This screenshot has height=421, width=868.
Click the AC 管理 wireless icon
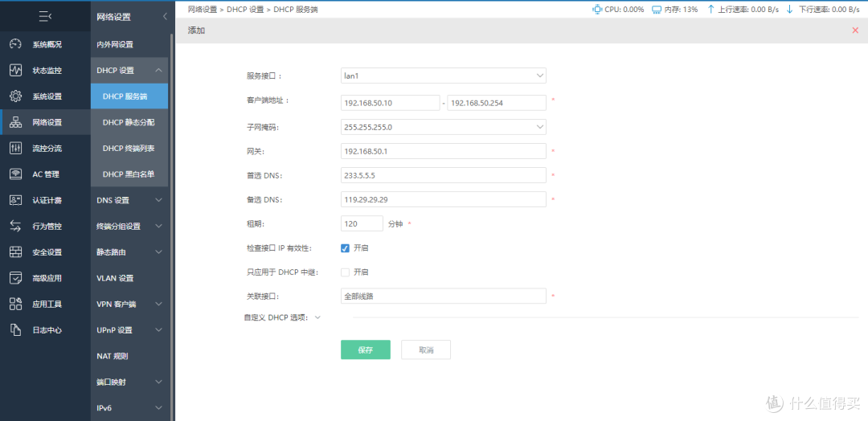(x=15, y=174)
